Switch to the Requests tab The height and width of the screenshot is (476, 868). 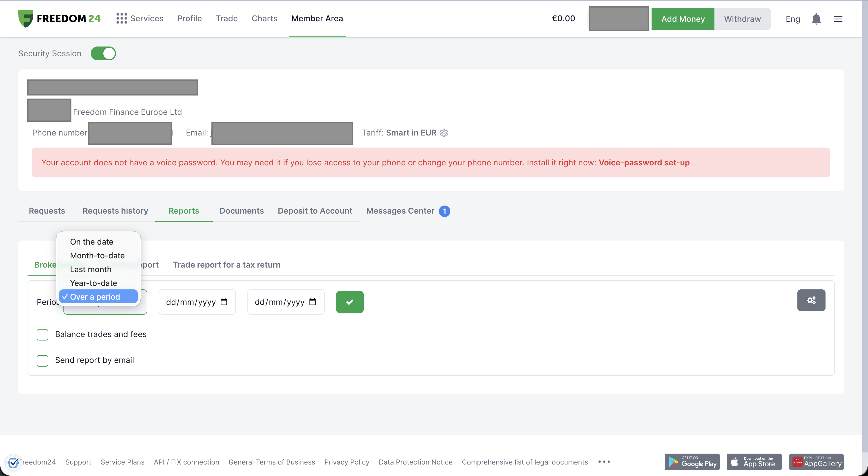[47, 211]
